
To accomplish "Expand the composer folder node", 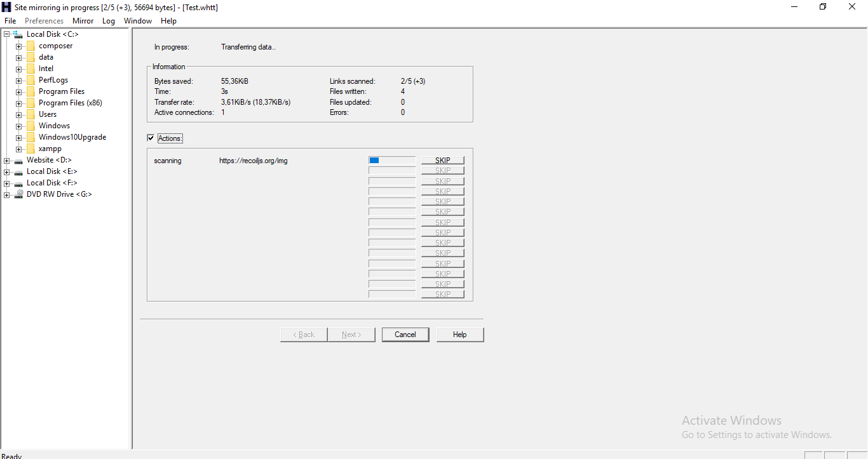I will click(x=19, y=46).
